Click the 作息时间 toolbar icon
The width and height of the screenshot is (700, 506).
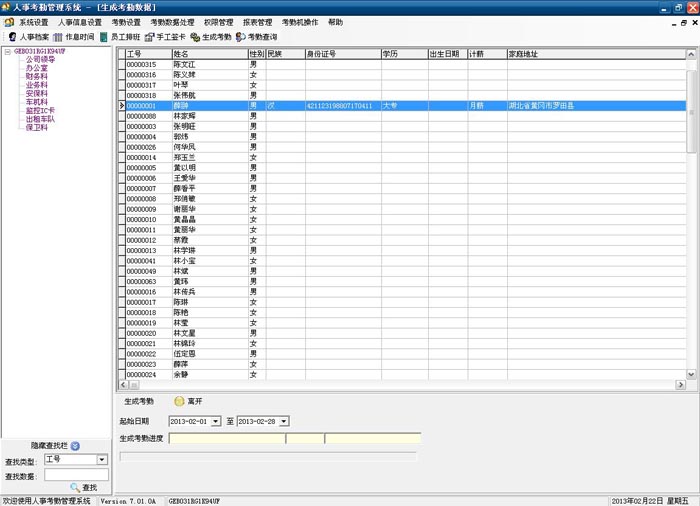tap(74, 36)
